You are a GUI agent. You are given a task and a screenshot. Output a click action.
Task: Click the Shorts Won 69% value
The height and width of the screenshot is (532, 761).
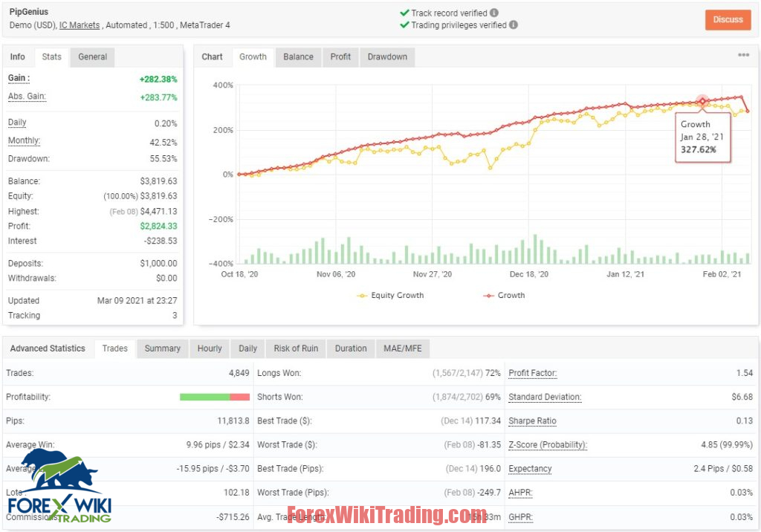pos(493,397)
